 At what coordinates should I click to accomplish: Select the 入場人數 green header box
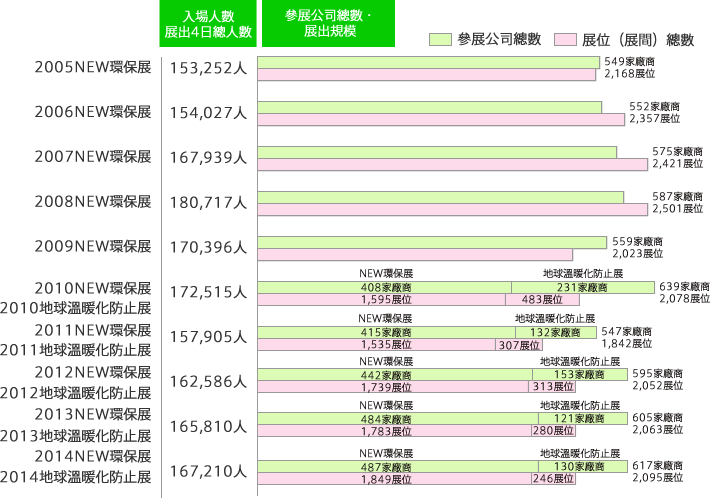click(x=208, y=24)
